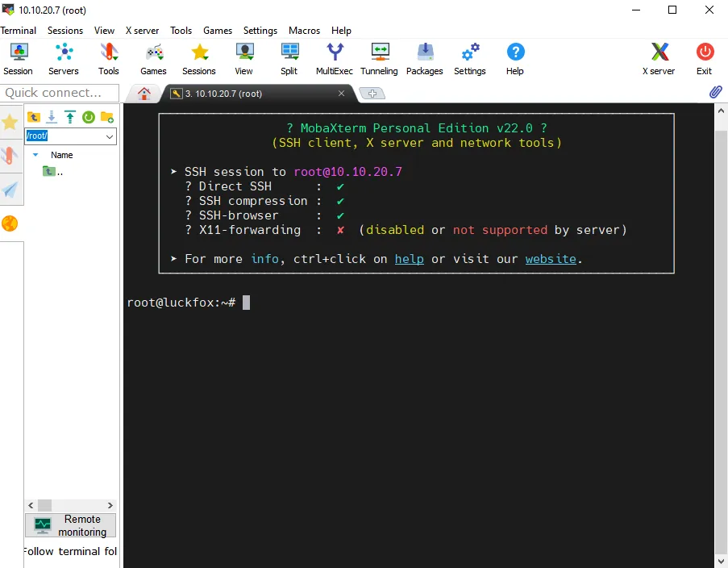Open the Macros menu
Image resolution: width=728 pixels, height=568 pixels.
305,31
